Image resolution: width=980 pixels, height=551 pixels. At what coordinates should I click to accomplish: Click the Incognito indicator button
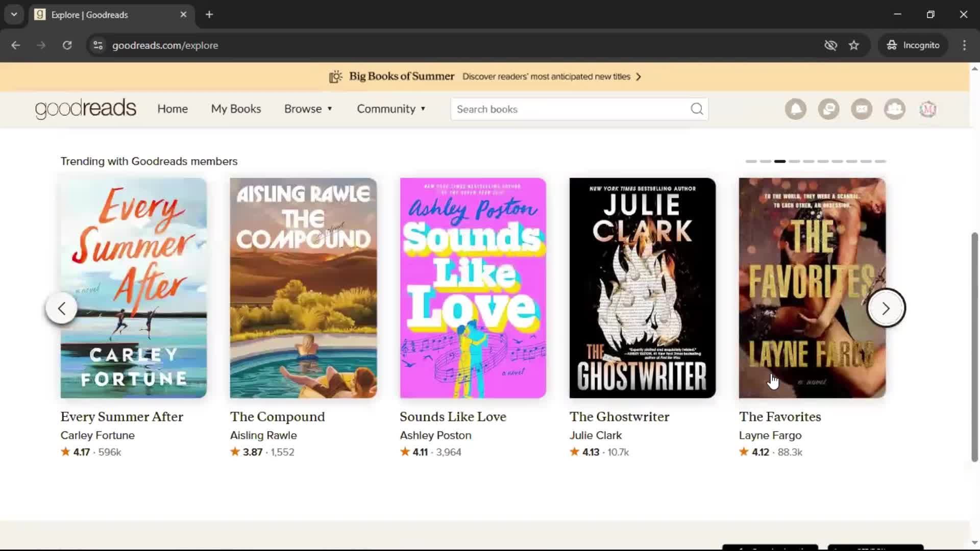coord(913,45)
